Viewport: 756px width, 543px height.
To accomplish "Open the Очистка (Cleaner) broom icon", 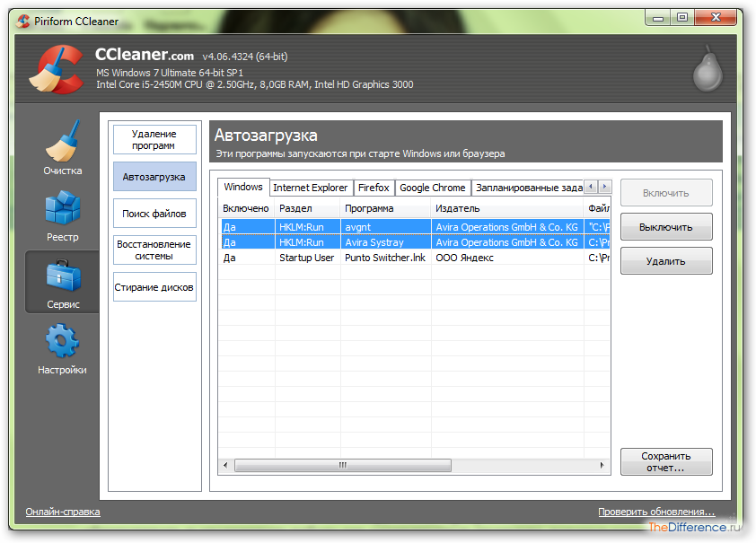I will pyautogui.click(x=62, y=141).
